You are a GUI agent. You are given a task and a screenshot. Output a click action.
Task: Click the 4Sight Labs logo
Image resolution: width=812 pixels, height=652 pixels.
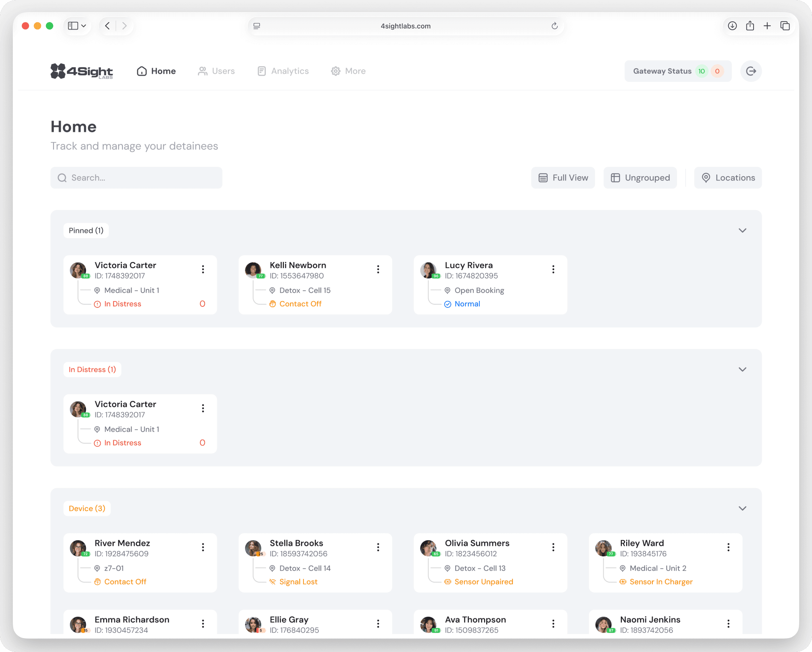pyautogui.click(x=82, y=71)
